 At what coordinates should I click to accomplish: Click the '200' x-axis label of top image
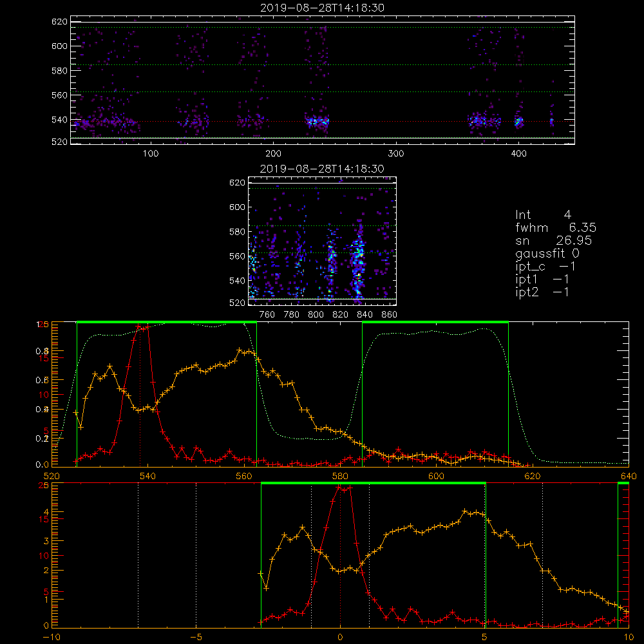click(x=273, y=154)
